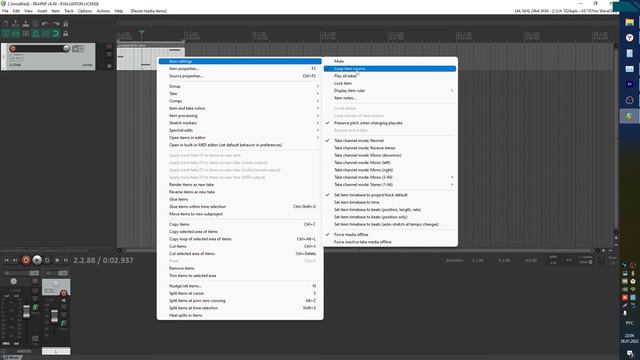Toggle the metronome toolbar icon

[65, 24]
